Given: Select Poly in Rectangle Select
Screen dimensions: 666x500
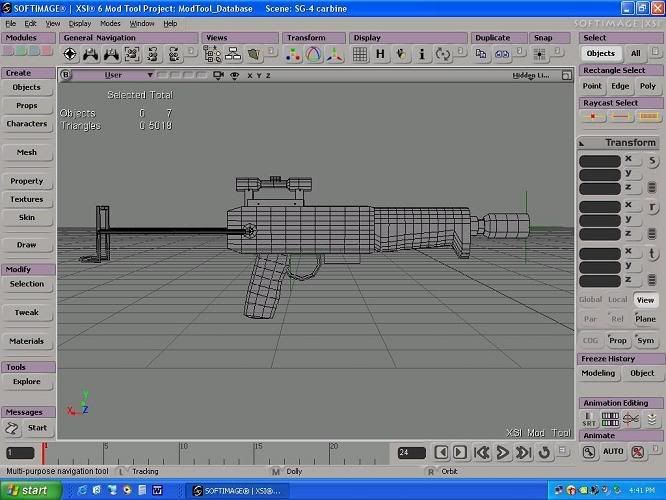Looking at the screenshot, I should (x=648, y=86).
